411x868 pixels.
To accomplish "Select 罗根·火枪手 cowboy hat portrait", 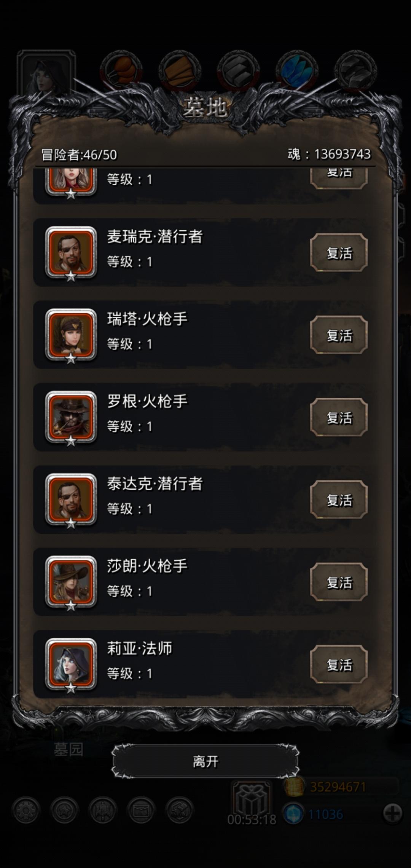I will [x=71, y=417].
